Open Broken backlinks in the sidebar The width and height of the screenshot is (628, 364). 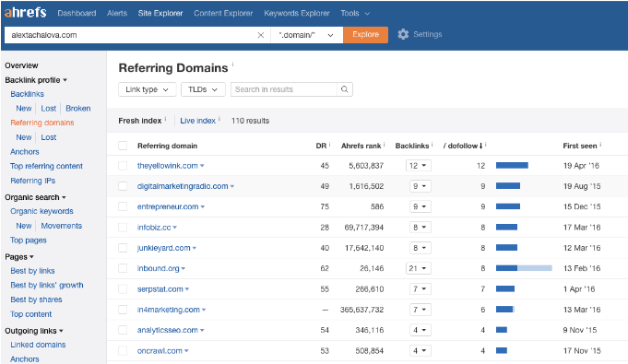(x=78, y=109)
